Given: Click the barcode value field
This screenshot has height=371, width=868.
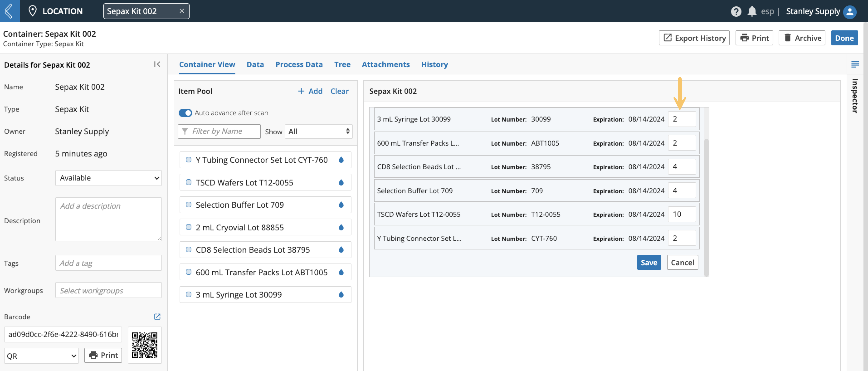Looking at the screenshot, I should pyautogui.click(x=63, y=334).
